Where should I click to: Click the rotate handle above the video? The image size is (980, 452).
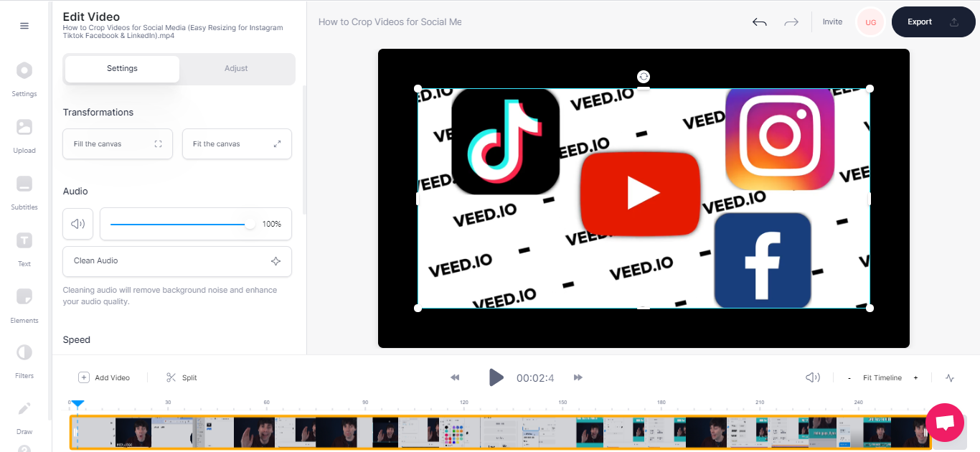click(644, 77)
